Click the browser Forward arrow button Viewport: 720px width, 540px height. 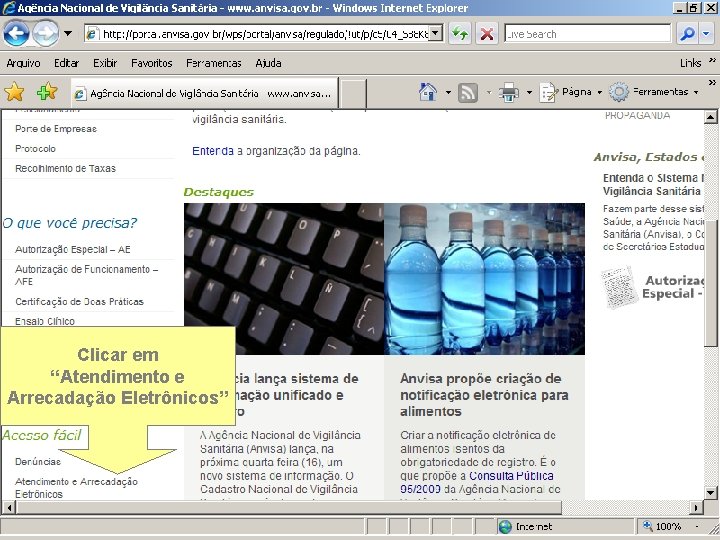[45, 34]
